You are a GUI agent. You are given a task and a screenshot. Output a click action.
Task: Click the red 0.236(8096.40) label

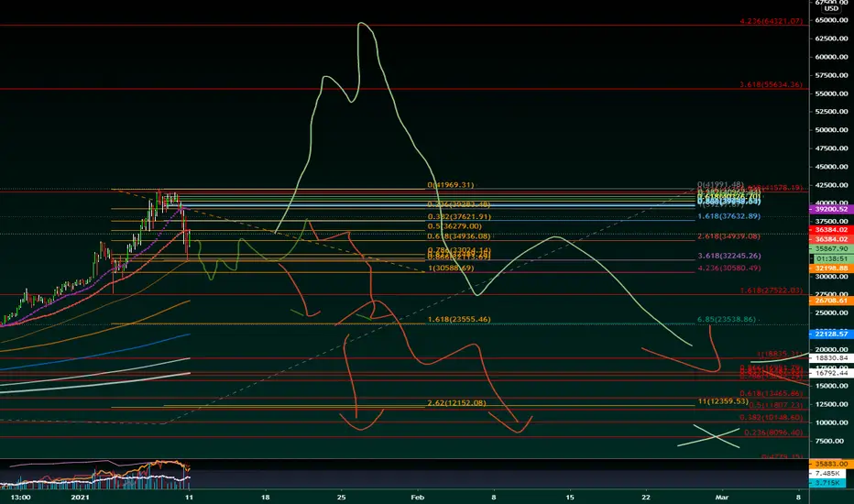[773, 433]
